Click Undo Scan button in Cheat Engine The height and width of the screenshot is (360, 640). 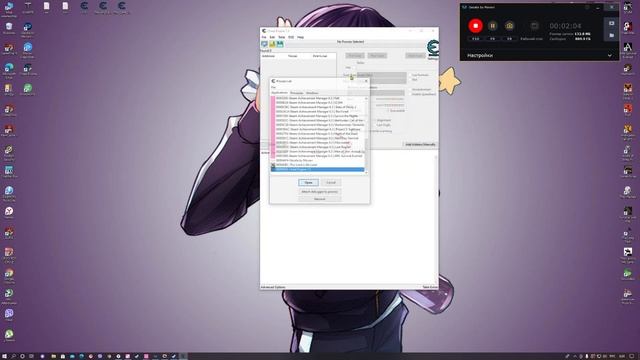(x=416, y=56)
